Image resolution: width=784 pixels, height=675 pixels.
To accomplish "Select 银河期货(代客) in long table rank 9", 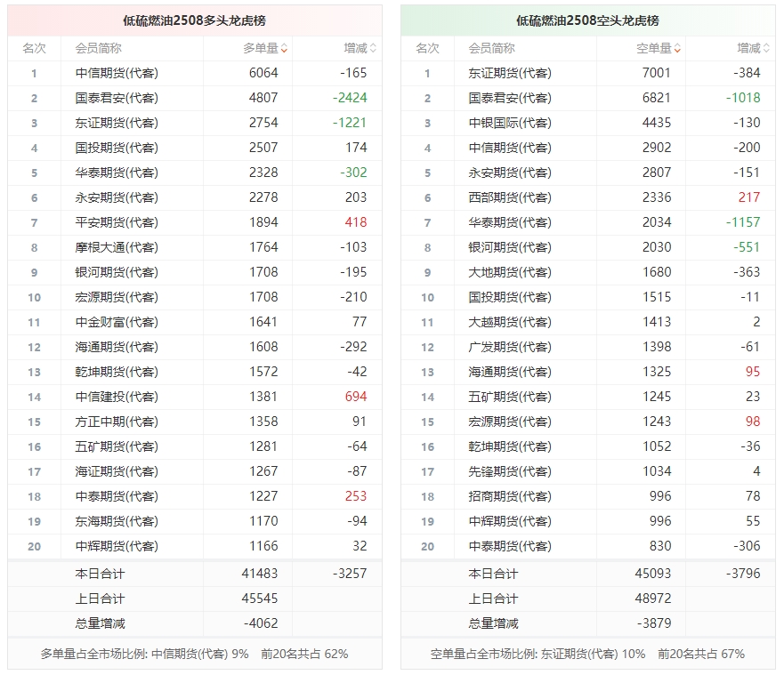I will (117, 272).
